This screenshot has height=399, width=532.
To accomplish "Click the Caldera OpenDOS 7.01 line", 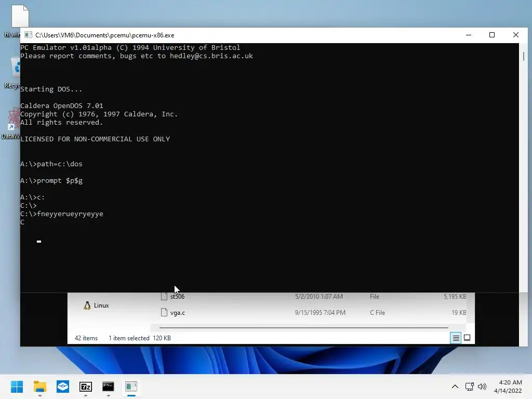I will click(x=62, y=106).
